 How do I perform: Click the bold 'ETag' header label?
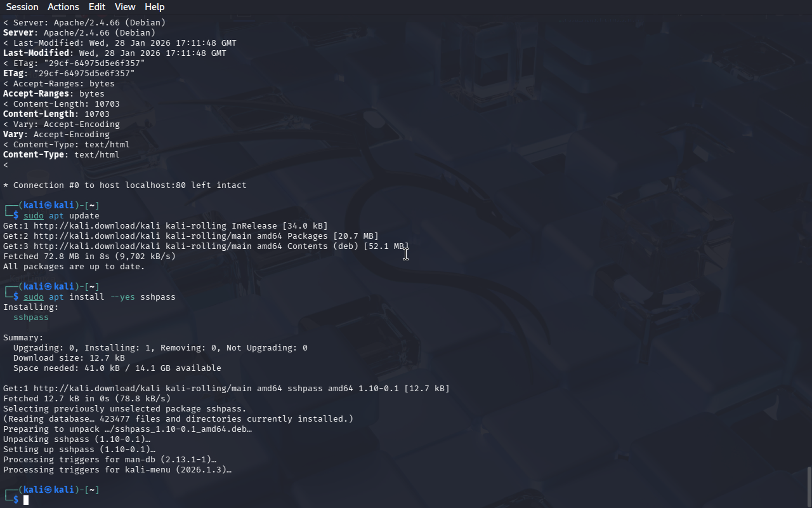[13, 74]
